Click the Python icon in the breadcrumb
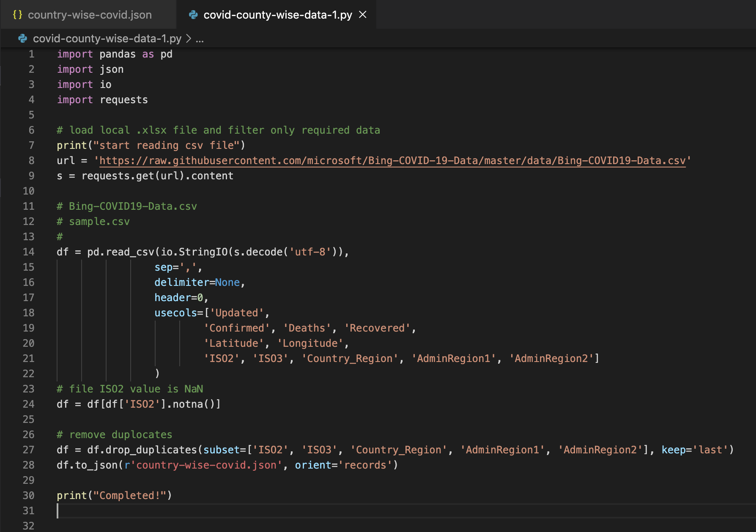 coord(22,38)
